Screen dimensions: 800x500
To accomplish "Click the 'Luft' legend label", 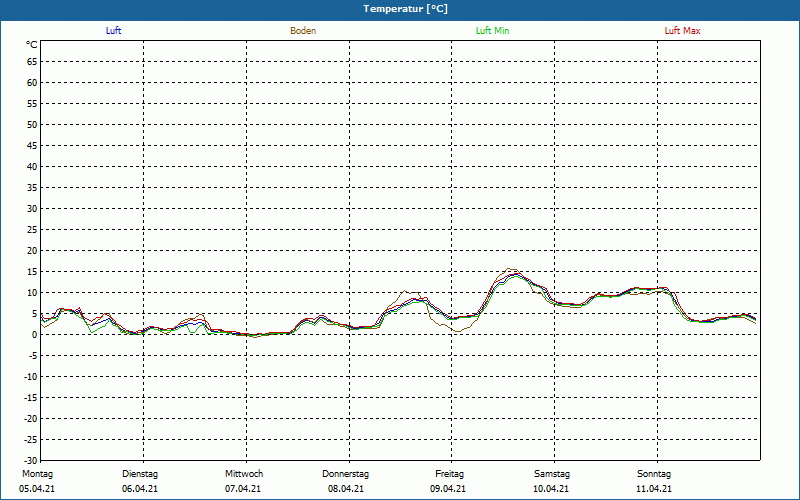I will click(x=113, y=31).
